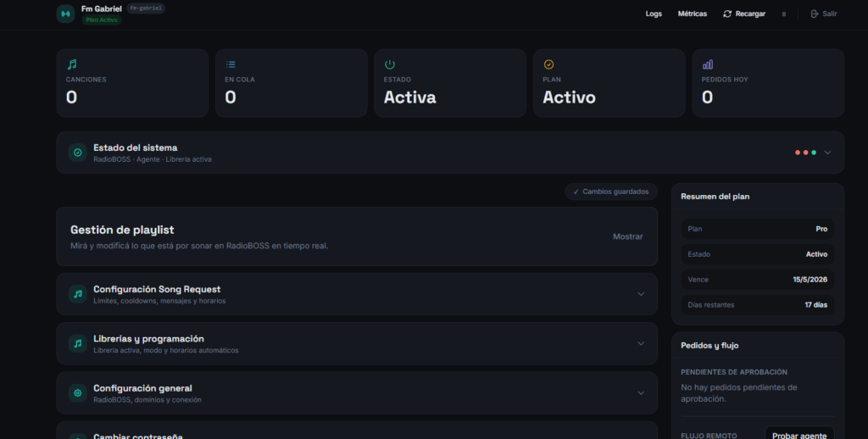Expand Configuración general section chevron
The height and width of the screenshot is (439, 868).
coord(641,393)
